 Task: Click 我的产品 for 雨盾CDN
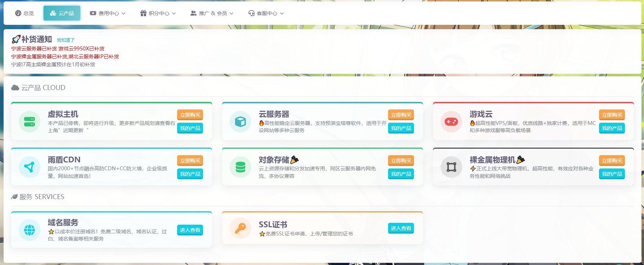pos(190,174)
